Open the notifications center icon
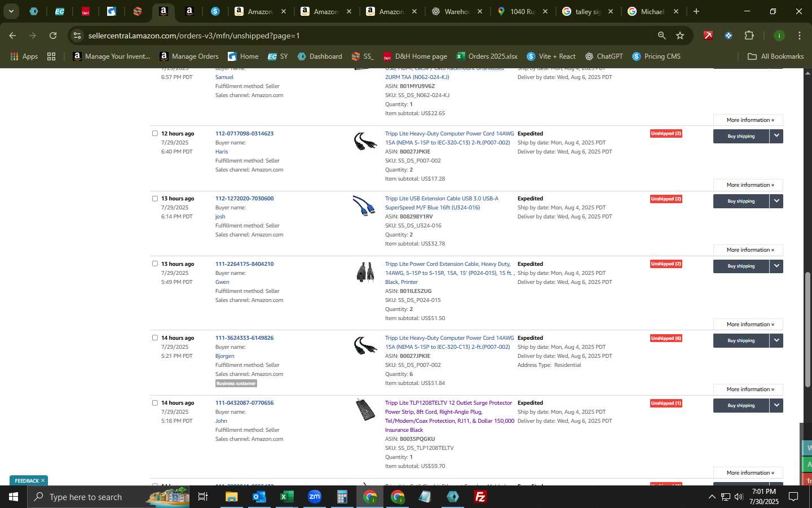This screenshot has width=812, height=508. tap(793, 497)
